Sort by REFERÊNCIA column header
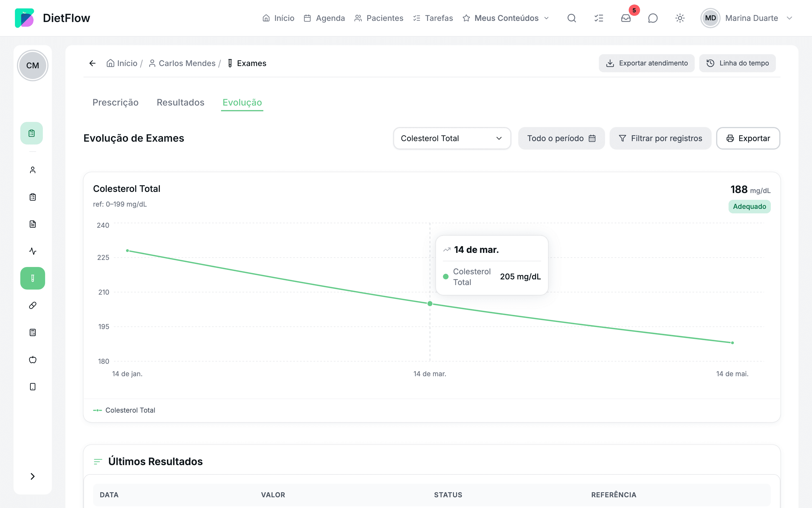Screen dimensions: 812x508 pyautogui.click(x=614, y=495)
